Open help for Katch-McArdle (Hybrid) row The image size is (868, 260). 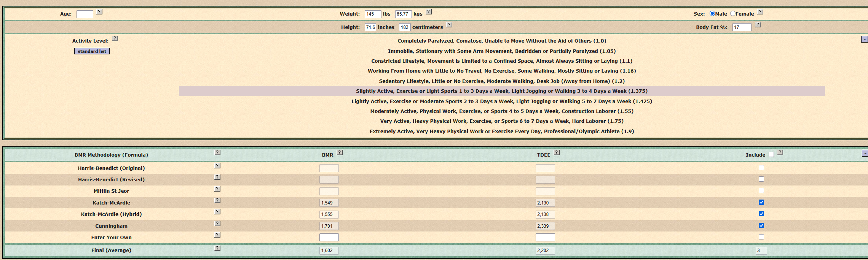pyautogui.click(x=217, y=212)
